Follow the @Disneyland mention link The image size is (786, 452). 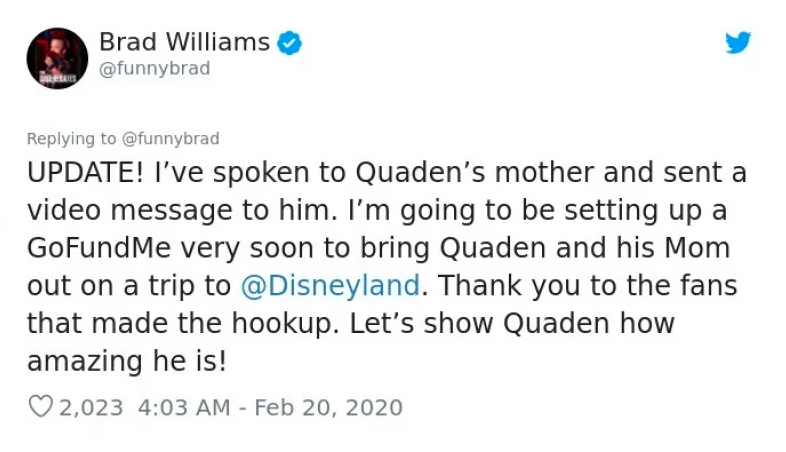tap(330, 286)
